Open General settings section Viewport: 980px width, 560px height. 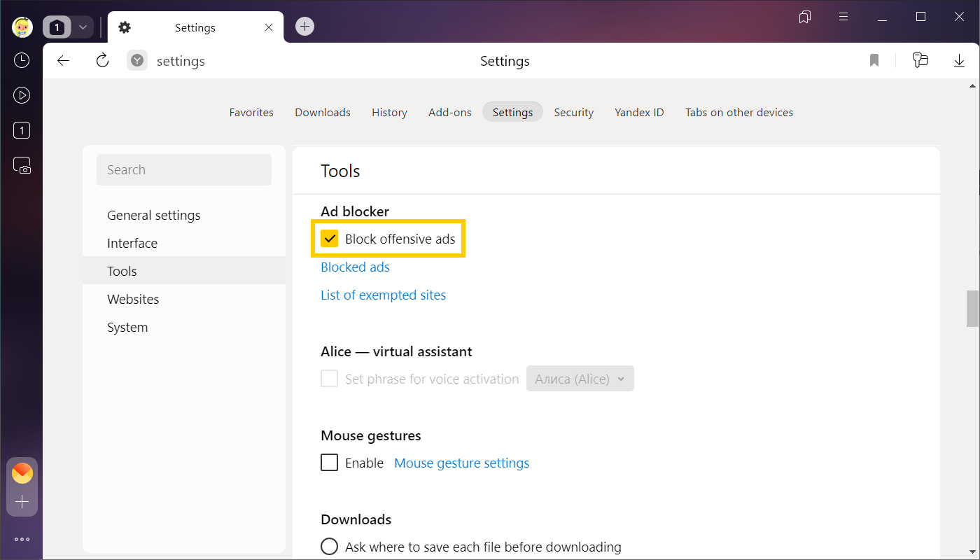[x=184, y=215]
